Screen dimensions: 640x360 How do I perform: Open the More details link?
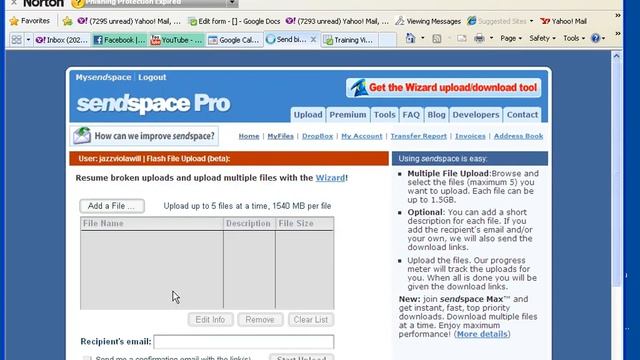pos(482,334)
